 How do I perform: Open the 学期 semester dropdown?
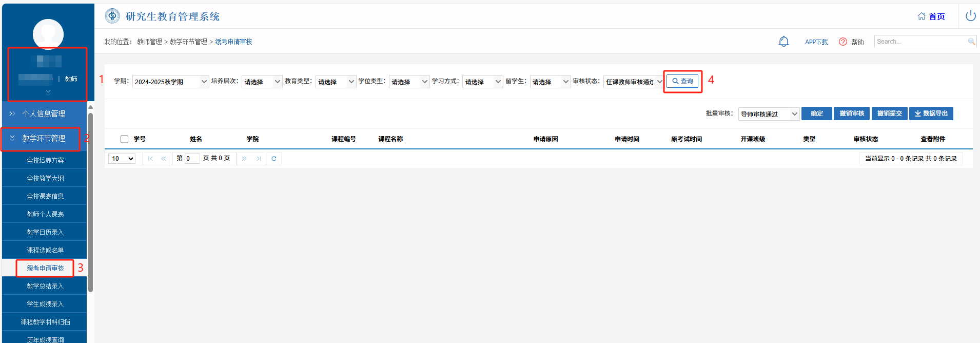tap(170, 82)
